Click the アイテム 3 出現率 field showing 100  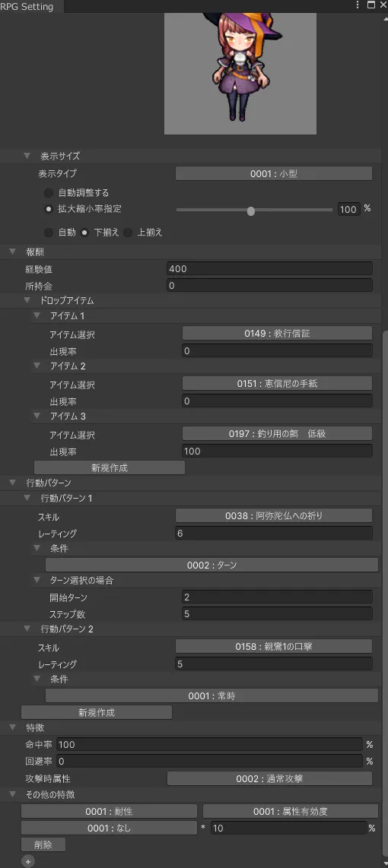277,451
